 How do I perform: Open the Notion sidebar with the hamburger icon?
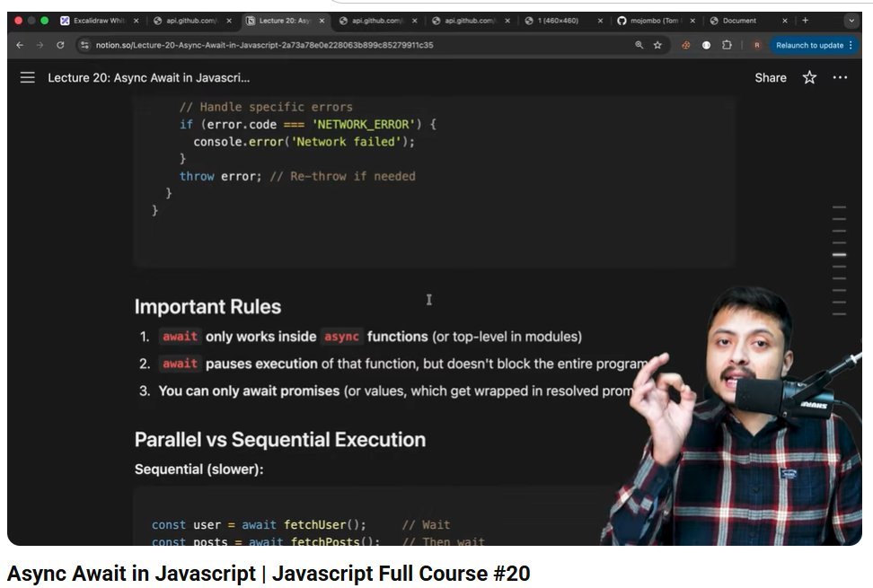pyautogui.click(x=28, y=77)
